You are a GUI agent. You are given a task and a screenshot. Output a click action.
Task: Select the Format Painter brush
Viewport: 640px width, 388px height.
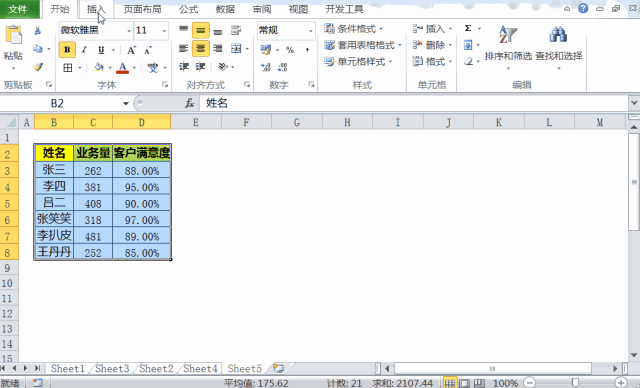pos(38,67)
